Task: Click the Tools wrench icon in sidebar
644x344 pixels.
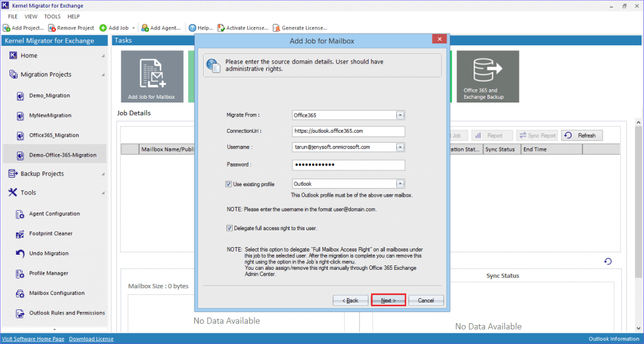Action: tap(13, 192)
